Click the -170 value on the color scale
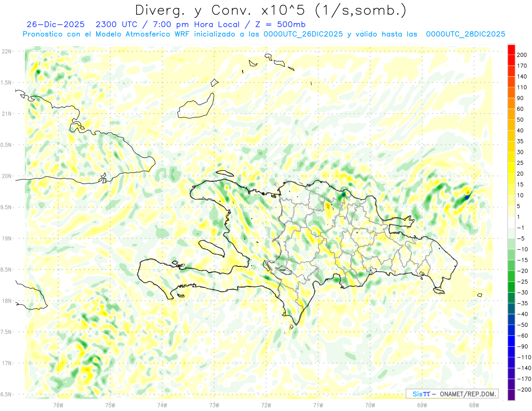 coord(523,379)
